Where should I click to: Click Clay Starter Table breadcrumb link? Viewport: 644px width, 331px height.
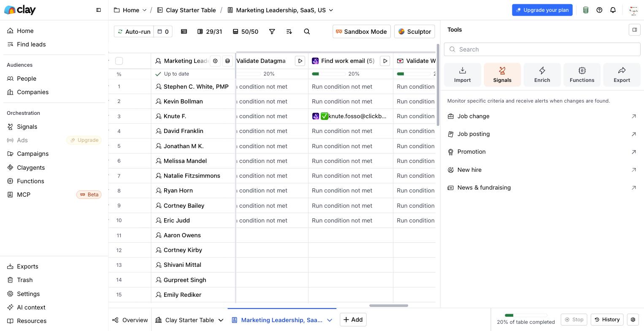(186, 10)
